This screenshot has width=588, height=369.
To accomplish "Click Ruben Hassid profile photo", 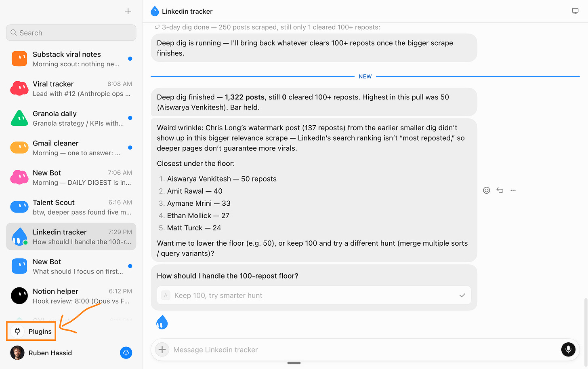I will point(17,353).
